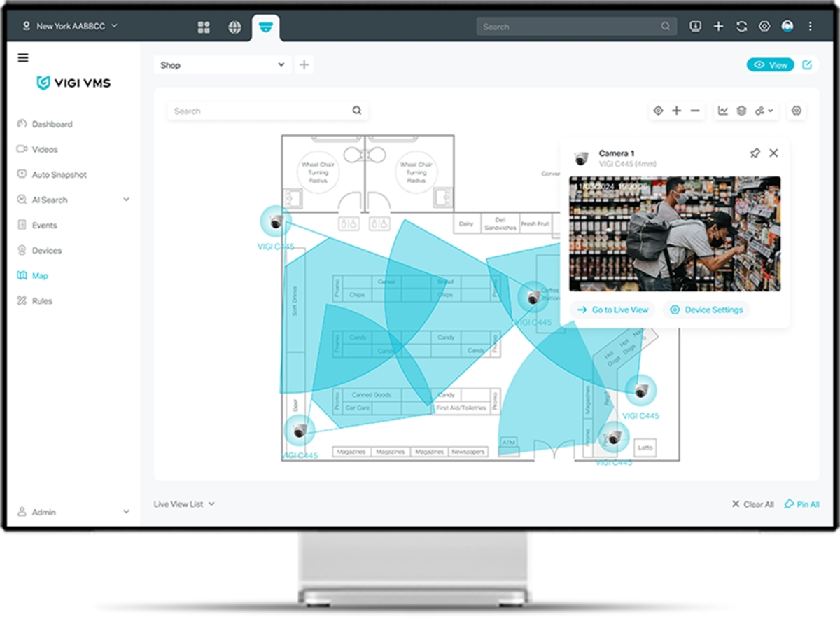Open New York AABBCC site dropdown
Viewport: 840px width, 617px height.
(x=70, y=26)
